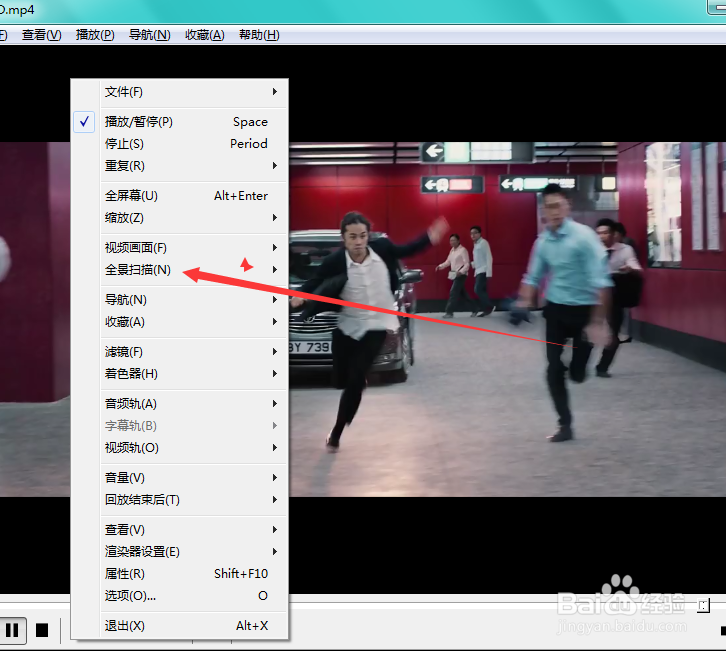The height and width of the screenshot is (651, 726).
Task: Click the pause button in the player controls
Action: click(x=12, y=630)
